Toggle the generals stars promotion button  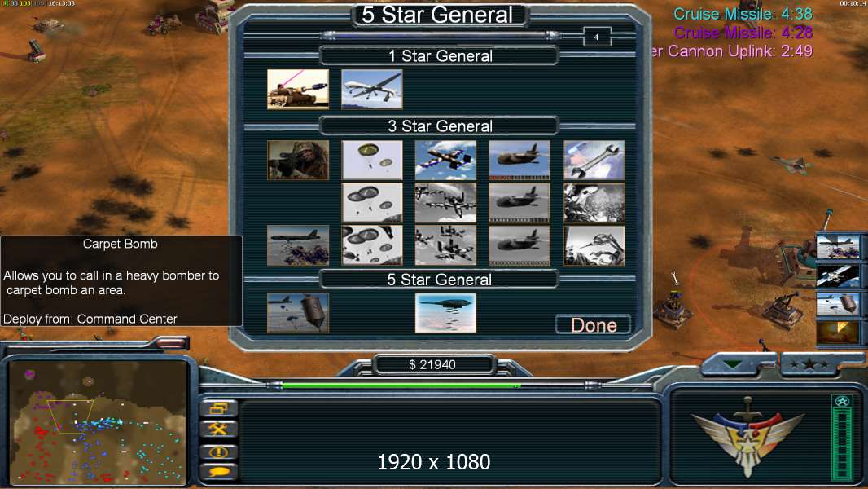tap(809, 364)
